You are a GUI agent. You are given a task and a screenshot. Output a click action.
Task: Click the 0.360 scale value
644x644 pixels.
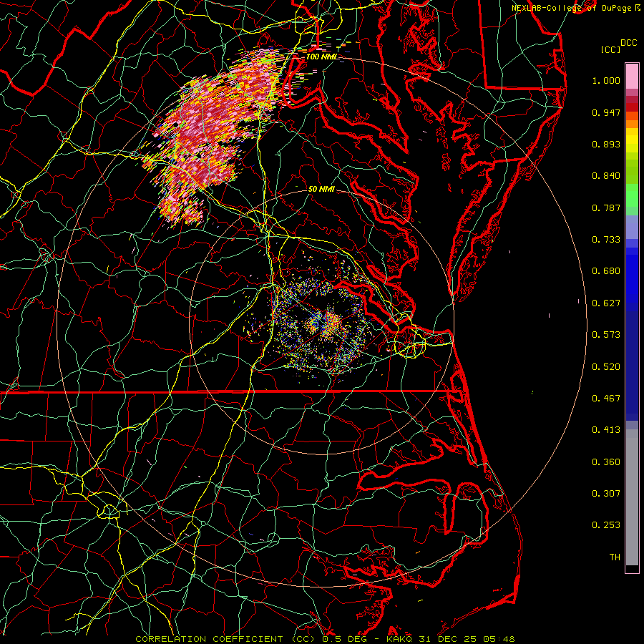[606, 462]
